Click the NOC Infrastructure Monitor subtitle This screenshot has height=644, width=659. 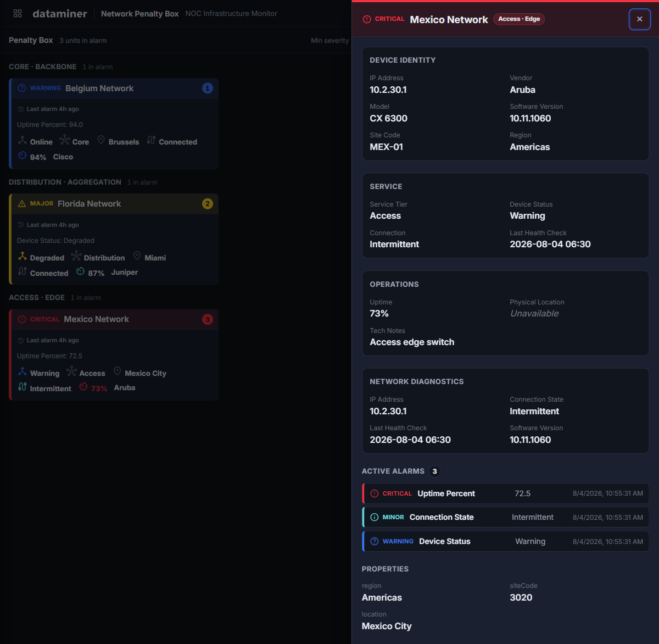click(x=231, y=14)
